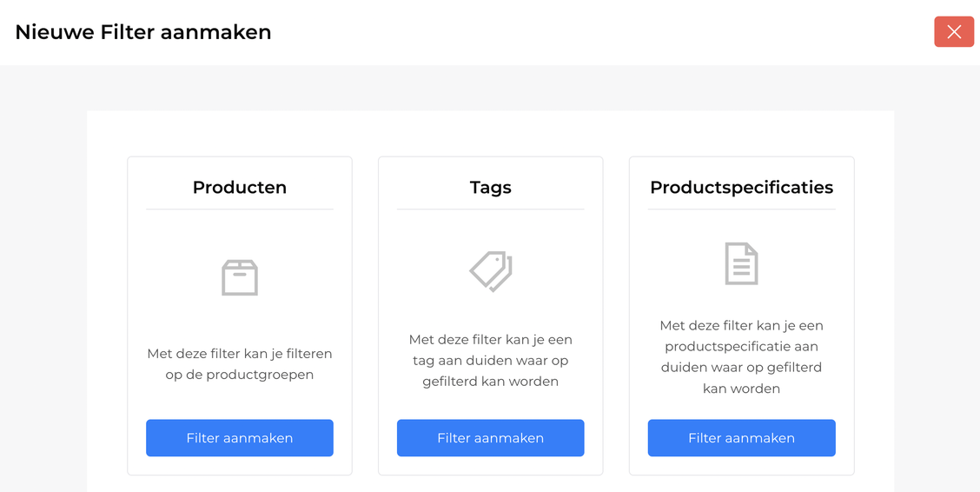Click the Productspecificaties document icon
Screen dimensions: 980x492
point(741,263)
